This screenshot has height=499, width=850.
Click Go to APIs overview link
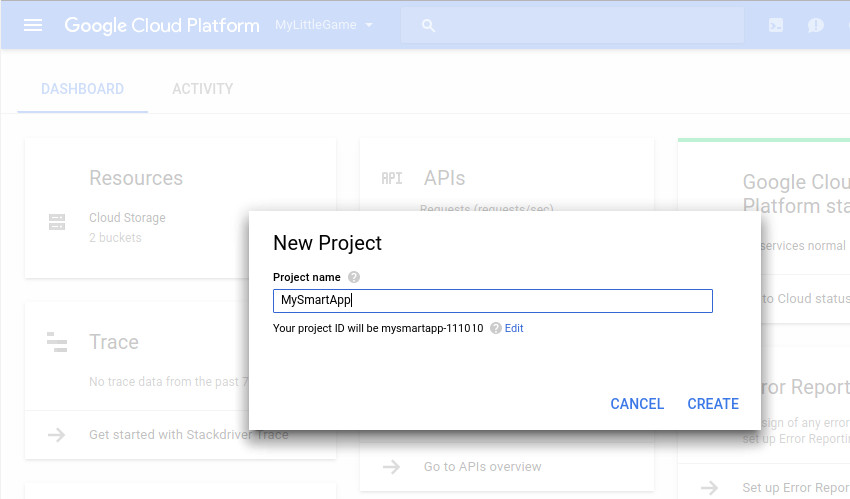[x=482, y=467]
